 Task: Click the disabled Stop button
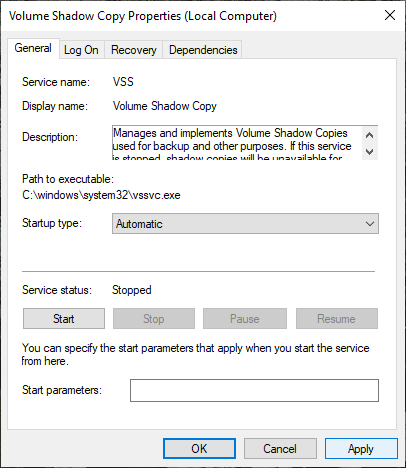tap(154, 319)
